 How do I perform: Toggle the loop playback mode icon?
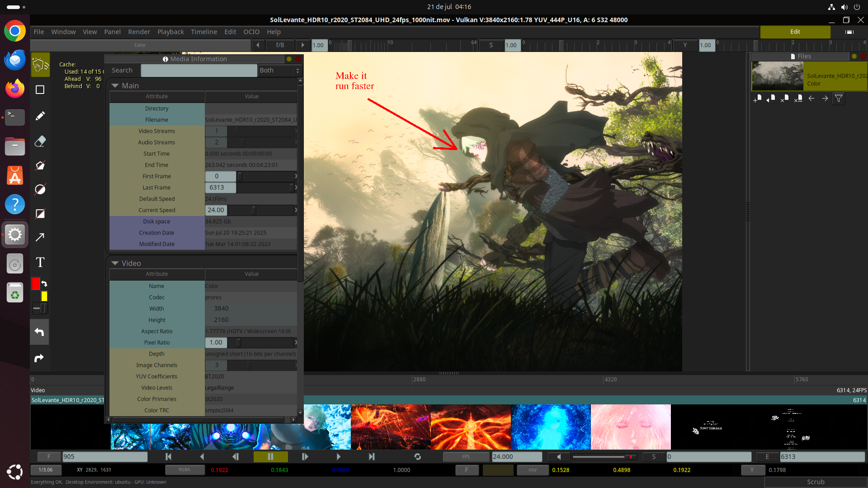(417, 457)
